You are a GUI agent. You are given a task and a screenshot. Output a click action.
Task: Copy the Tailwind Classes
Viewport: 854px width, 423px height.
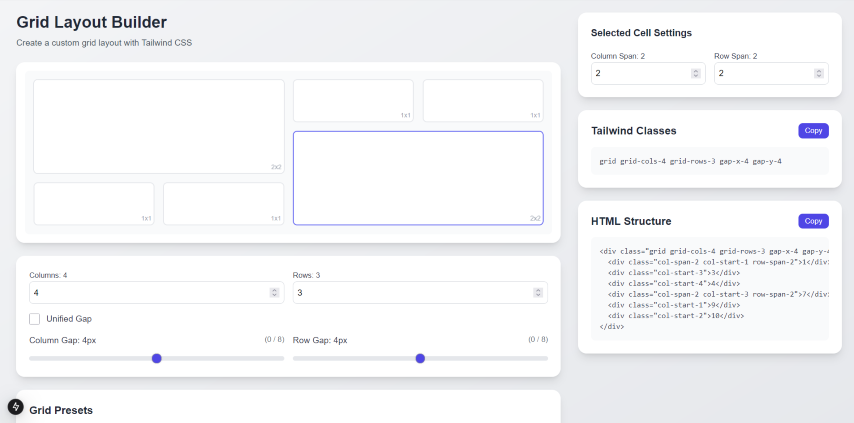coord(813,131)
